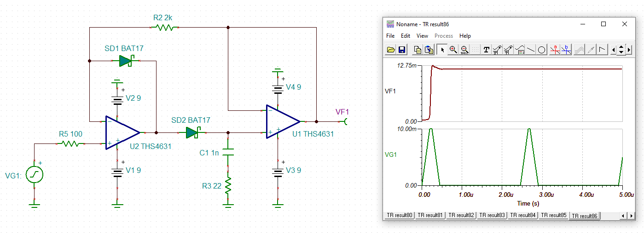Add automatic curve label tool
Image resolution: width=644 pixels, height=235 pixels.
point(497,50)
